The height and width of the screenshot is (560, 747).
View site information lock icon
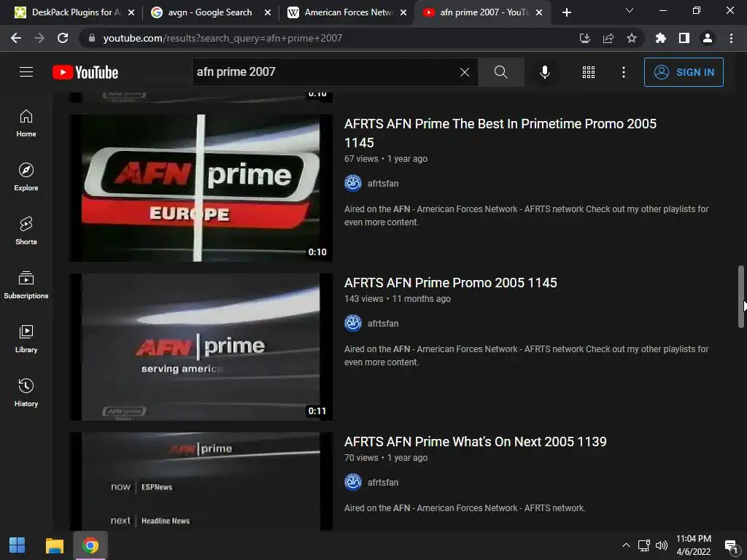tap(92, 38)
